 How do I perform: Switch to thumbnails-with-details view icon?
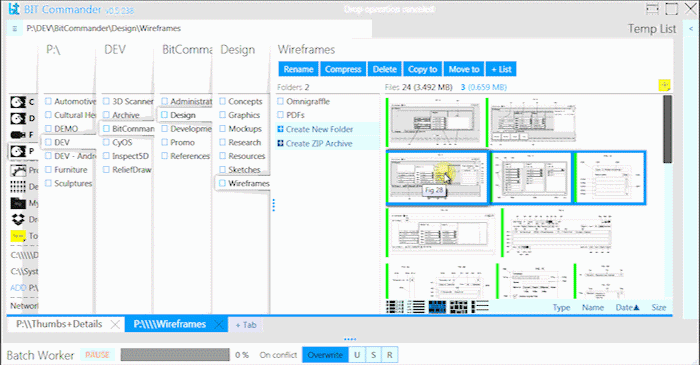pos(395,307)
